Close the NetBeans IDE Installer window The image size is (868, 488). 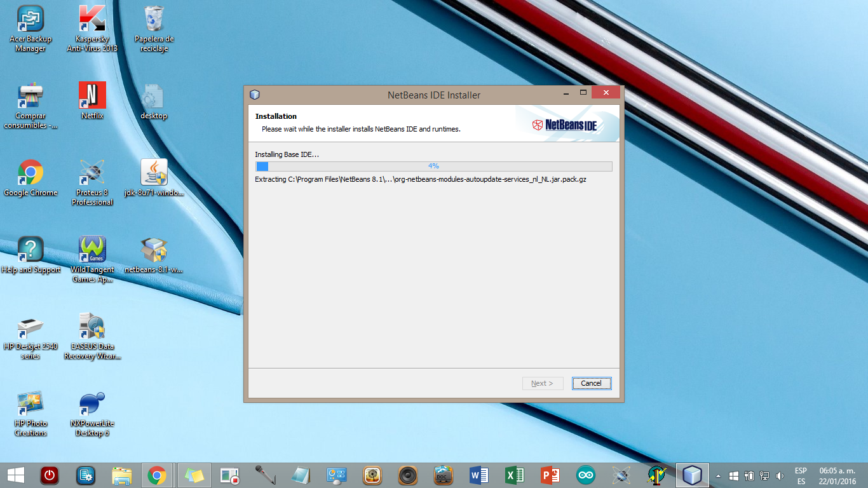606,93
